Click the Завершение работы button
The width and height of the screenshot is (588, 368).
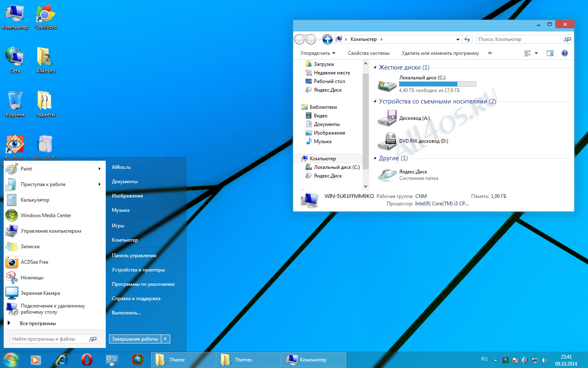point(135,339)
